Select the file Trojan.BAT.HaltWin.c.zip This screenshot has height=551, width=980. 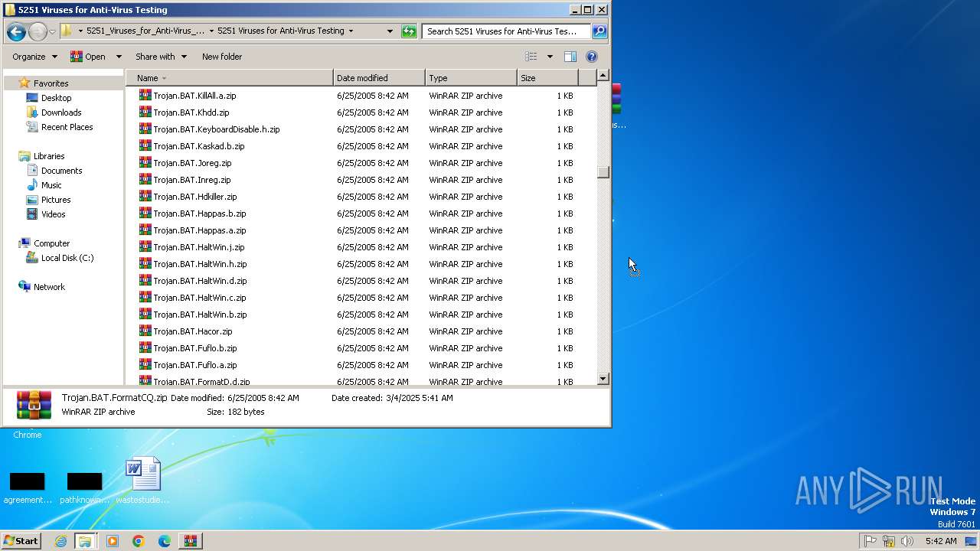coord(199,298)
